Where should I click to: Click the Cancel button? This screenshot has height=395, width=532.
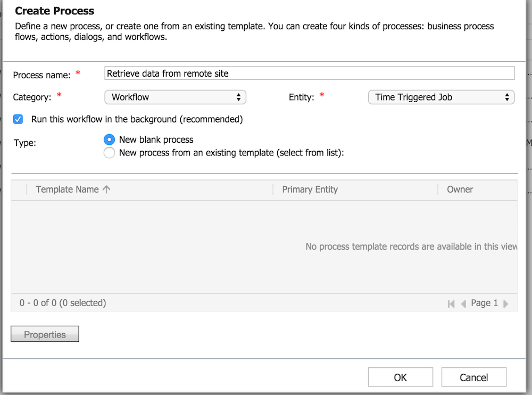[473, 377]
